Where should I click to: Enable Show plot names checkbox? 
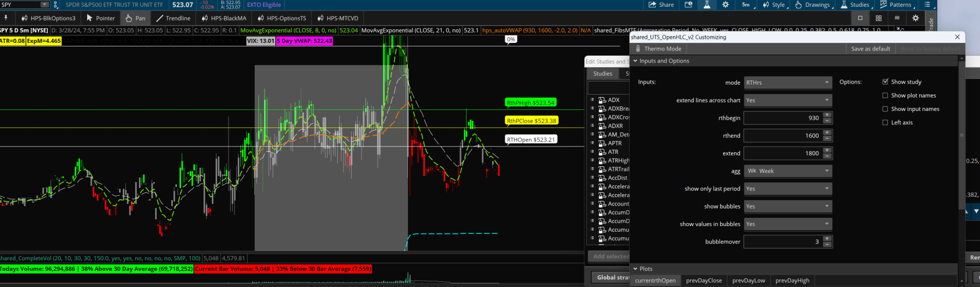(x=885, y=95)
